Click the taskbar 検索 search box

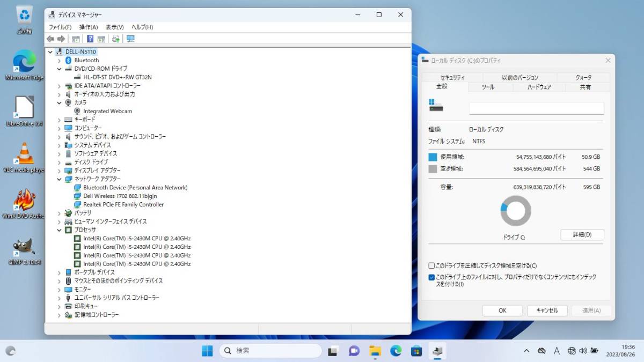tap(270, 351)
